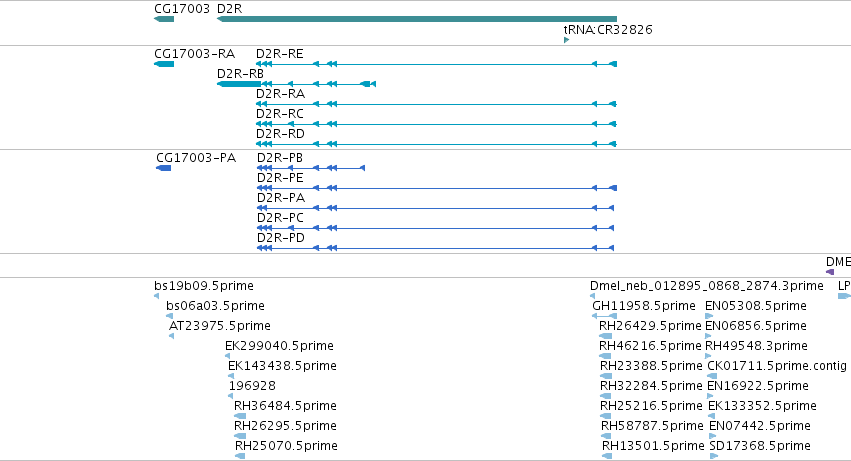Viewport: 851px width, 461px height.
Task: Select the D2R gene bar
Action: point(417,19)
